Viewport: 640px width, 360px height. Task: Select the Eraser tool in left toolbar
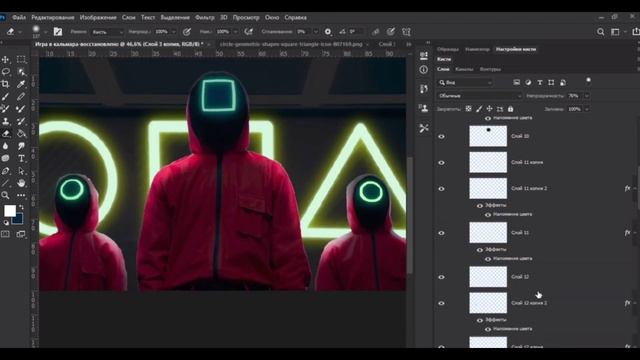(5, 133)
